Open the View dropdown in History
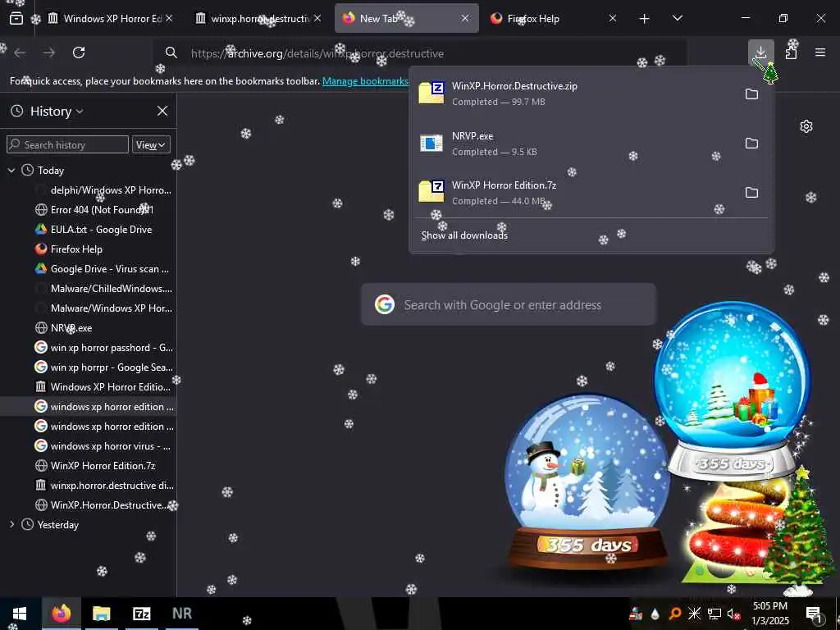The image size is (840, 630). [x=151, y=144]
